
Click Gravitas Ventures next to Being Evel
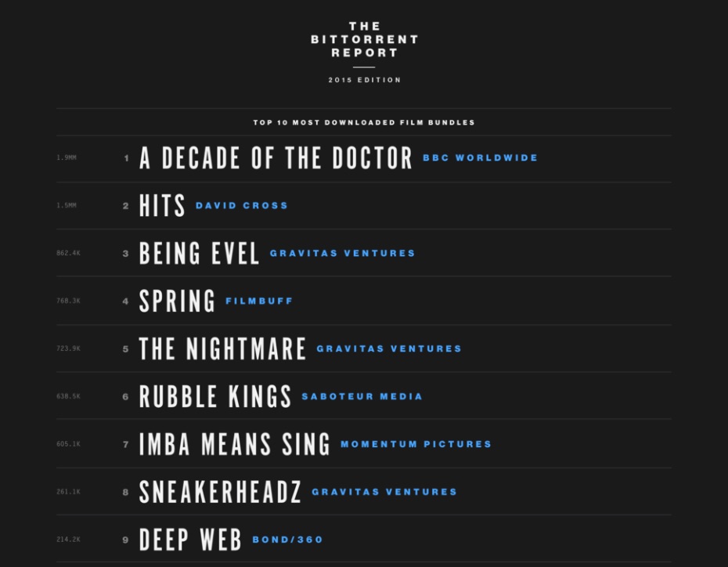tap(342, 254)
